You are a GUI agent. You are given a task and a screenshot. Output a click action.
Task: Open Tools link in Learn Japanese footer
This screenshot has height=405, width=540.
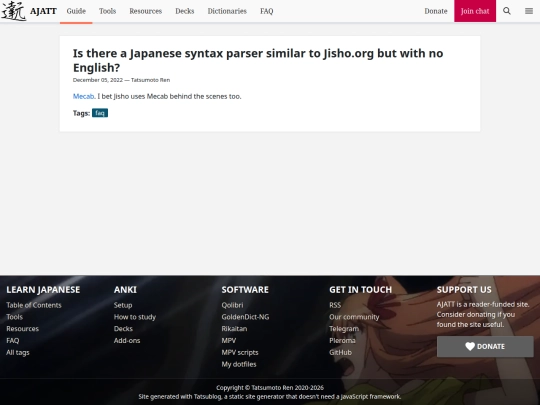tap(14, 317)
